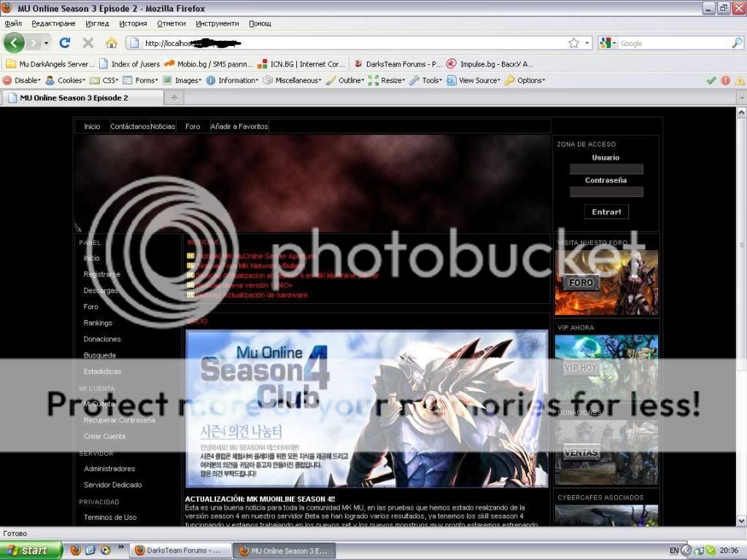This screenshot has height=560, width=747.
Task: Click the yellow warning triangle icon
Action: coord(740,80)
